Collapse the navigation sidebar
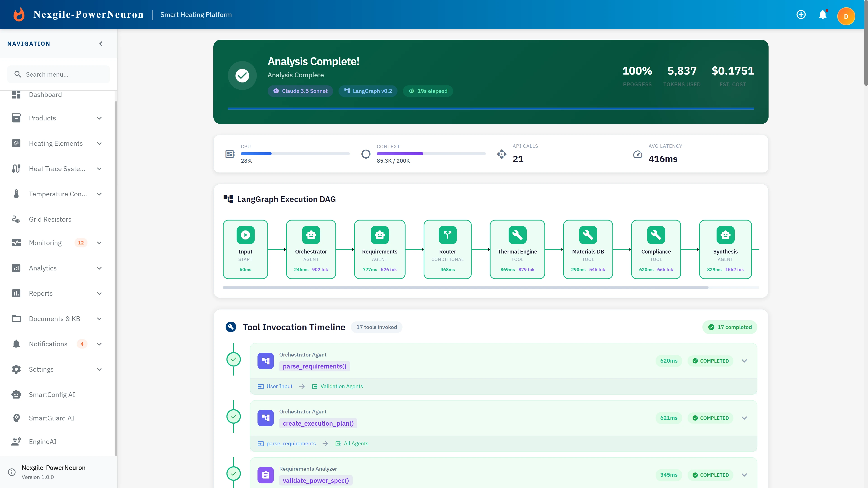868x488 pixels. [101, 43]
